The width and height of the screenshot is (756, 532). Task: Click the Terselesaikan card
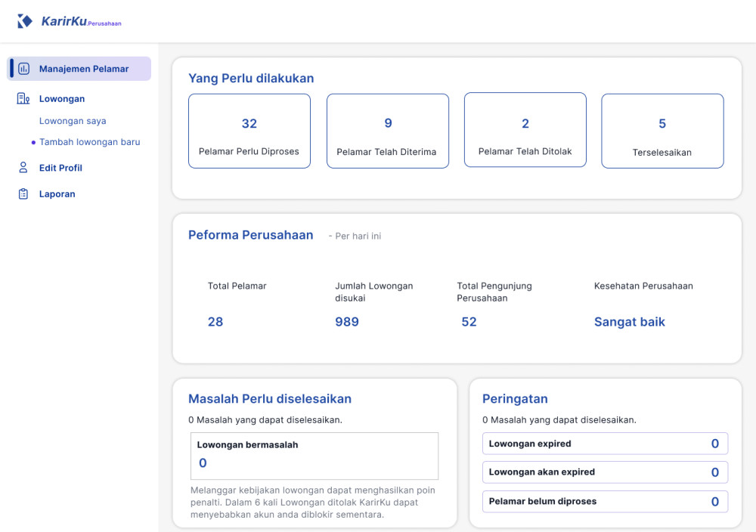662,131
